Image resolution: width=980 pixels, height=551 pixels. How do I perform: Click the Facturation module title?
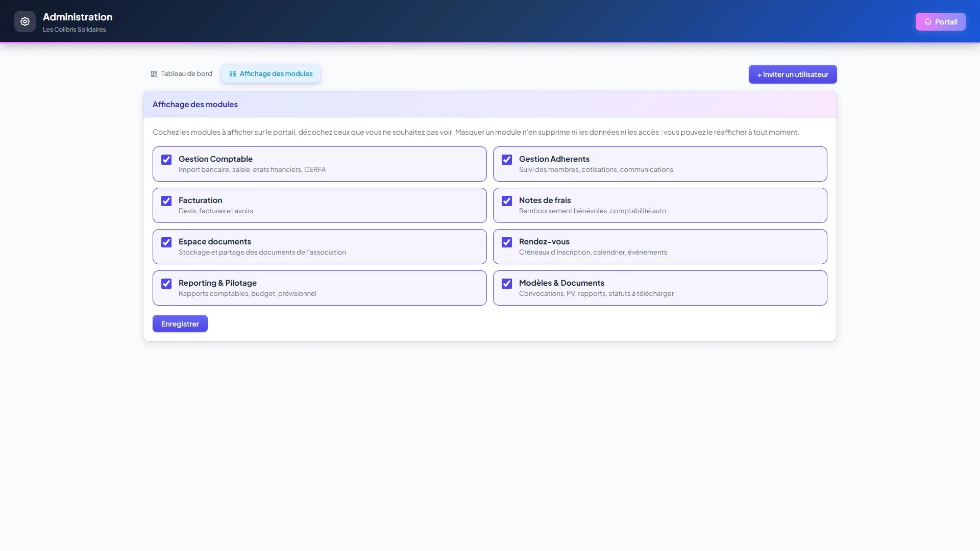coord(200,201)
